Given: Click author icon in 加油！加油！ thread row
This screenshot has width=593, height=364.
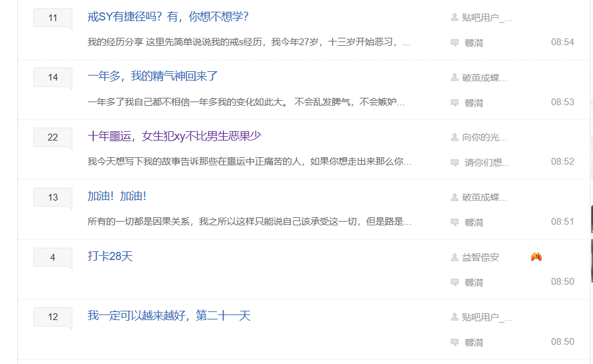Looking at the screenshot, I should [455, 197].
